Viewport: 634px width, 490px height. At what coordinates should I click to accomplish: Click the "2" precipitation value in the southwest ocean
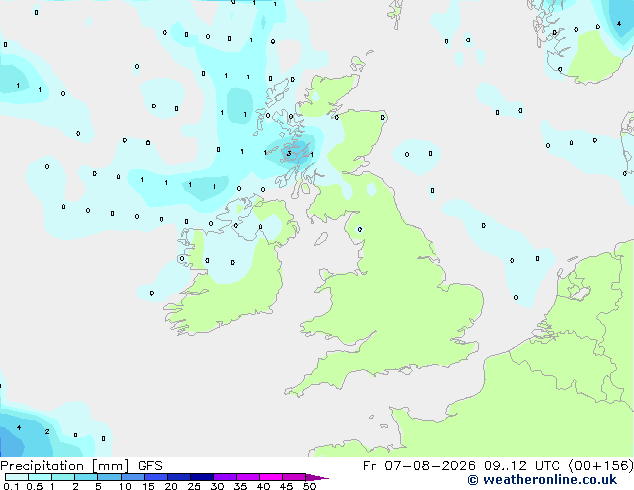click(47, 431)
